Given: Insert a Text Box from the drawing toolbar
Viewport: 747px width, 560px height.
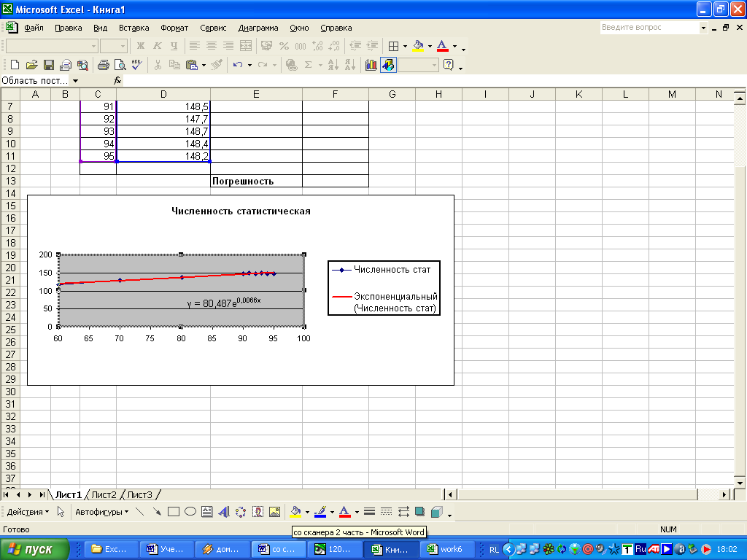Looking at the screenshot, I should tap(206, 512).
